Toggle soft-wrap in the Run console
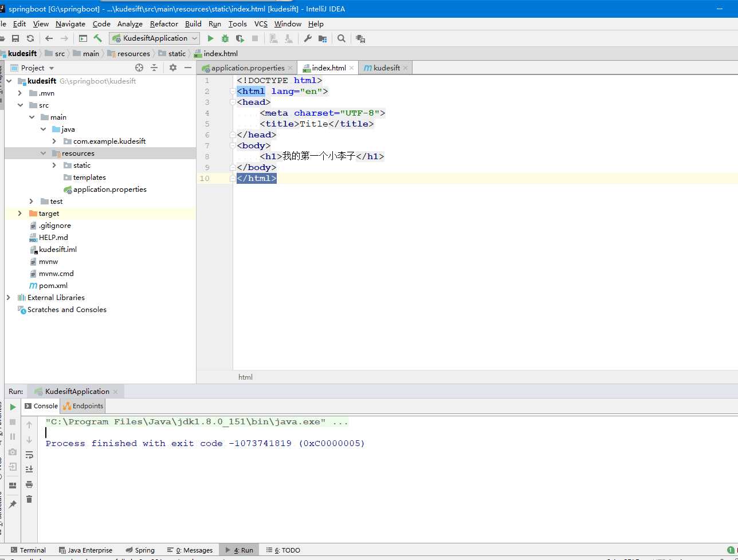Screen dimensions: 738x560 [x=29, y=455]
